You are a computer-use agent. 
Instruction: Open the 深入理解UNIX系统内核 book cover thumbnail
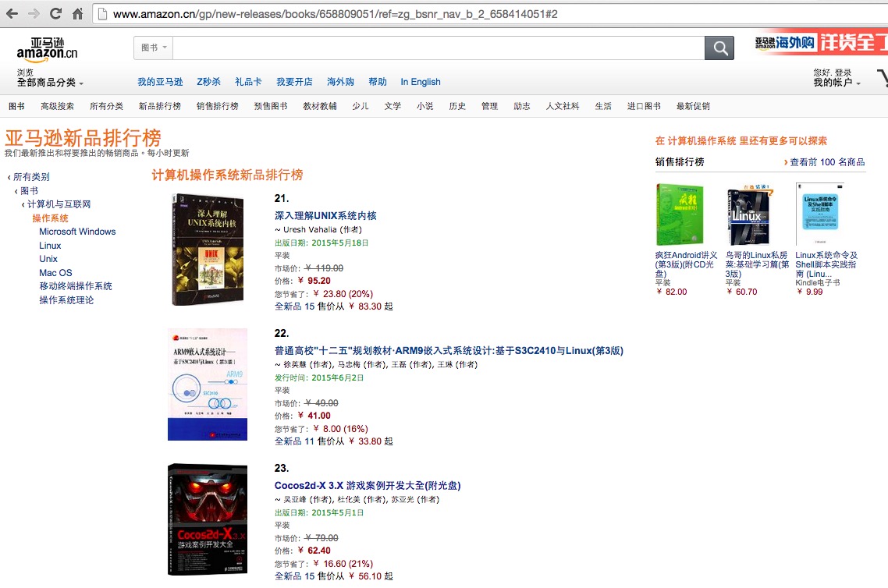(x=208, y=250)
